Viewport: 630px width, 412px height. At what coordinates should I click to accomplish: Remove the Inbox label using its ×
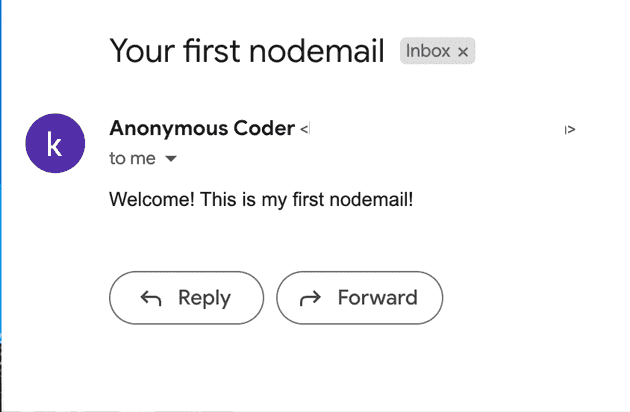(463, 52)
